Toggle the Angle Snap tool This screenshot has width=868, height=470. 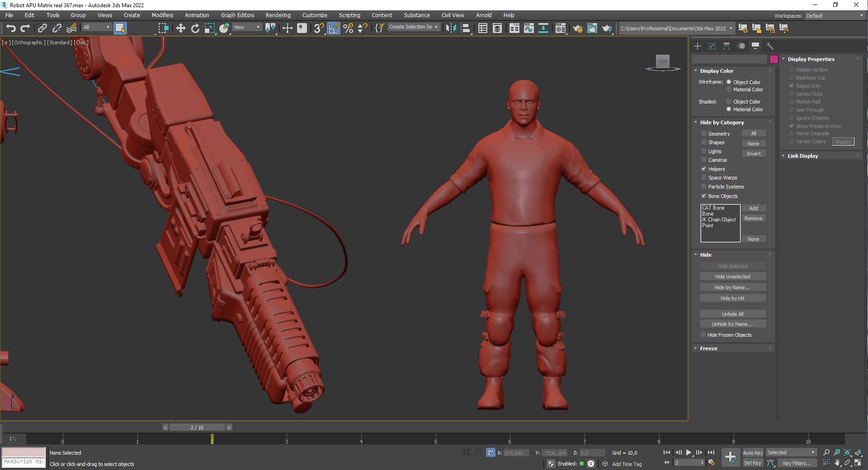tap(334, 28)
